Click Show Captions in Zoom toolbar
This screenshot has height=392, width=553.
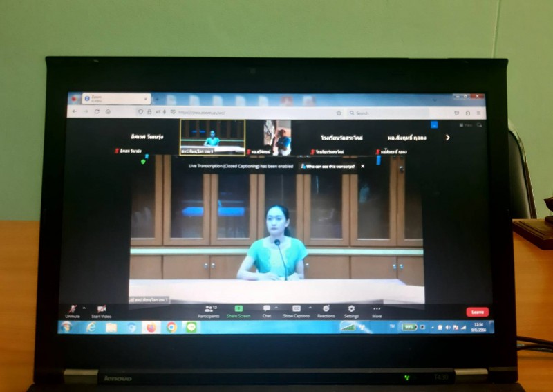pos(297,312)
